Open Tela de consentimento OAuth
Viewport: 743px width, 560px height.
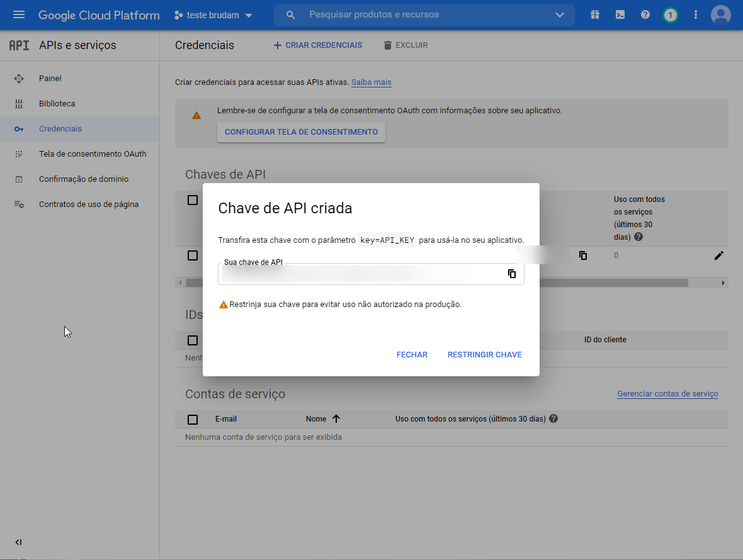click(79, 154)
